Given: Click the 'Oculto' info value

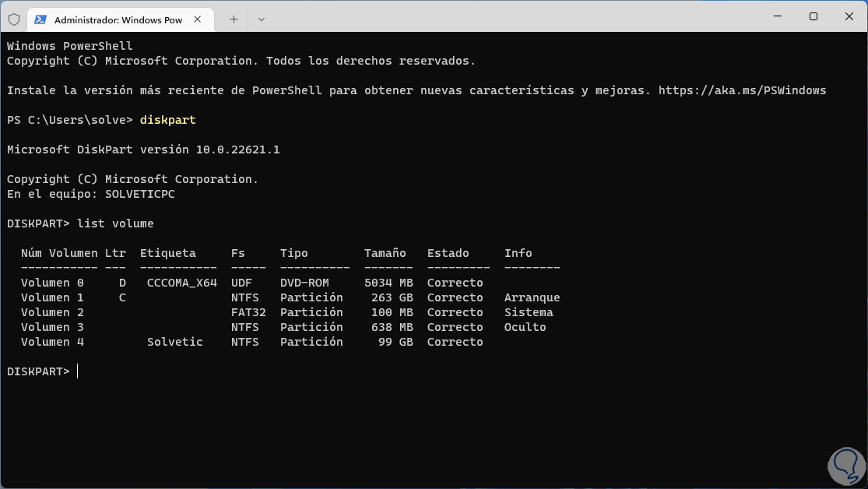Looking at the screenshot, I should click(x=525, y=327).
